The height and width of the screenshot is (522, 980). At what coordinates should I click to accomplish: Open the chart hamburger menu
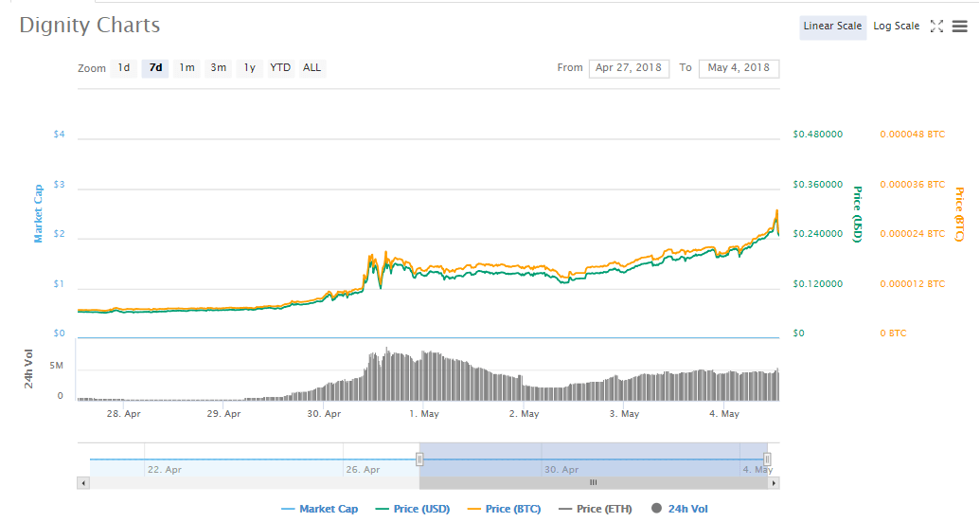coord(960,27)
